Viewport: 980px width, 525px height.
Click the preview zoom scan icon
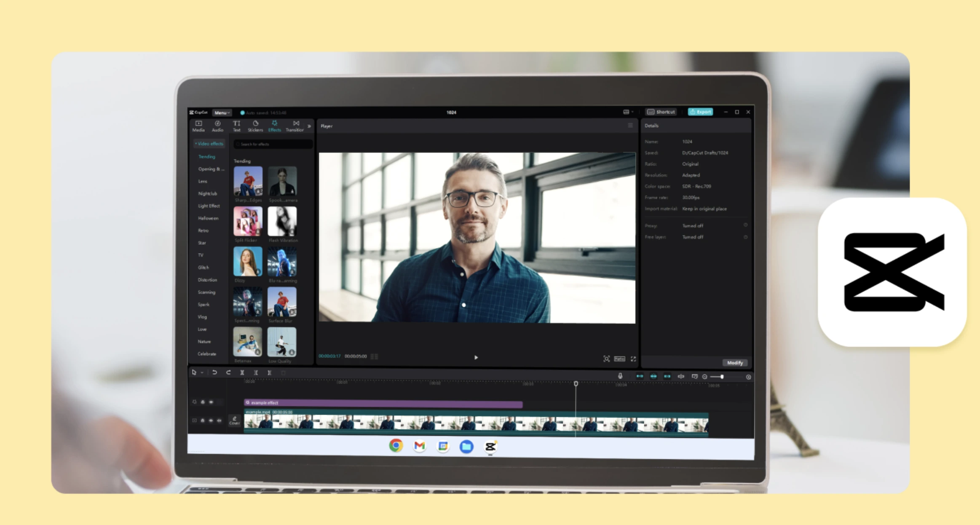click(x=606, y=359)
